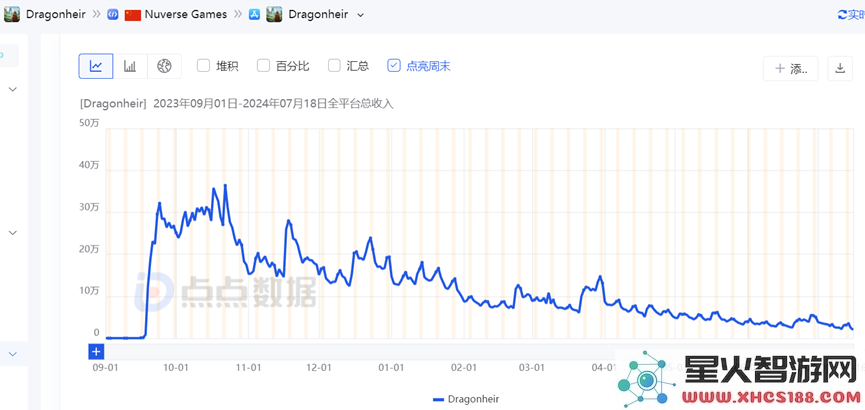The height and width of the screenshot is (410, 865).
Task: Expand the second sidebar chevron
Action: [13, 233]
